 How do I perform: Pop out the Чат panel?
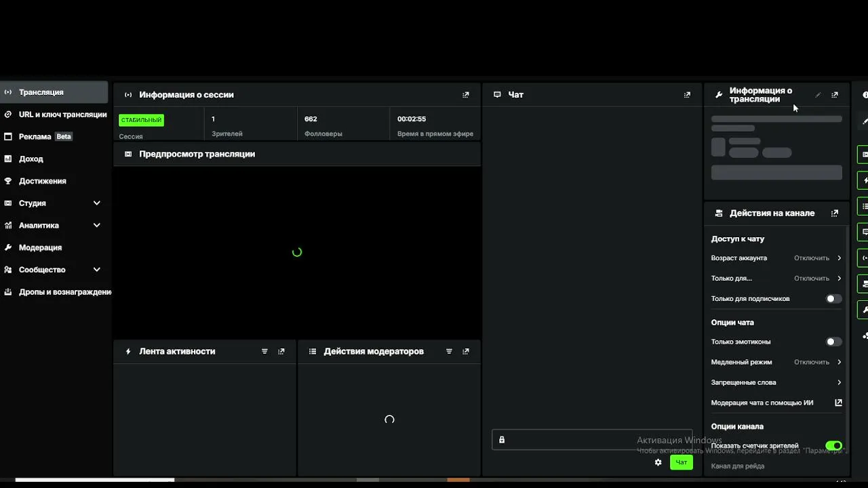point(687,95)
